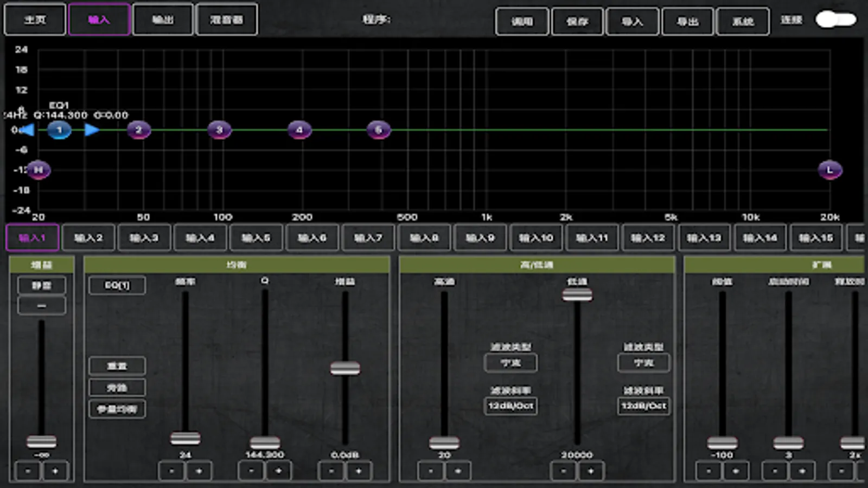Click the 低通 low-pass slider handle
The image size is (868, 488).
click(577, 294)
